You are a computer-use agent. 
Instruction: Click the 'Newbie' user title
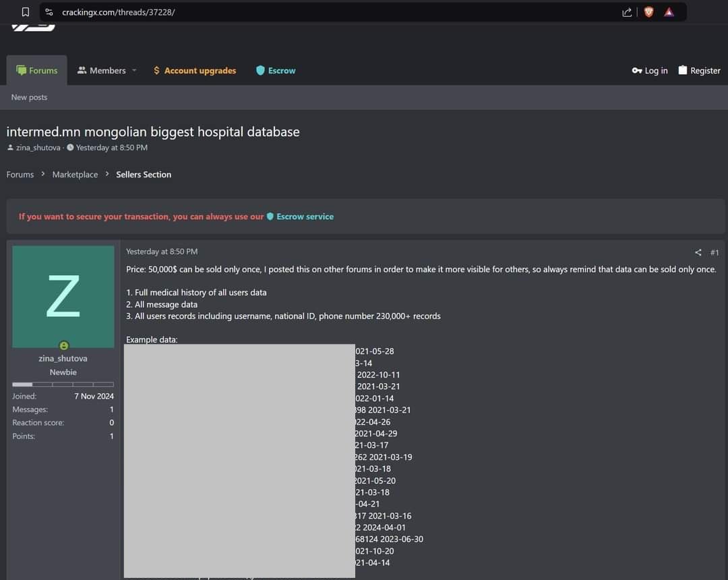[x=63, y=372]
